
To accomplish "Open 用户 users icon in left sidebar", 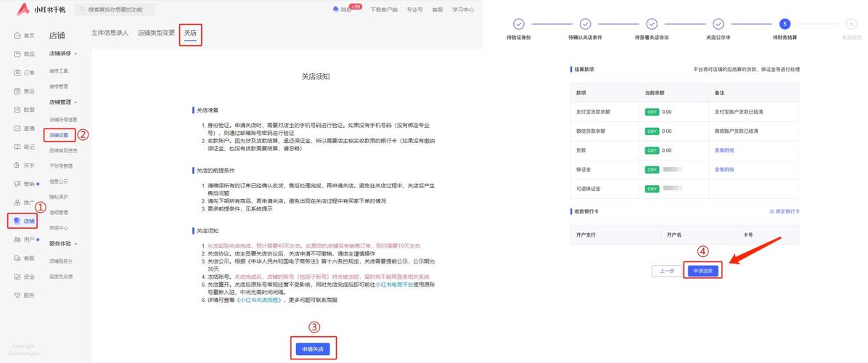I will 17,240.
